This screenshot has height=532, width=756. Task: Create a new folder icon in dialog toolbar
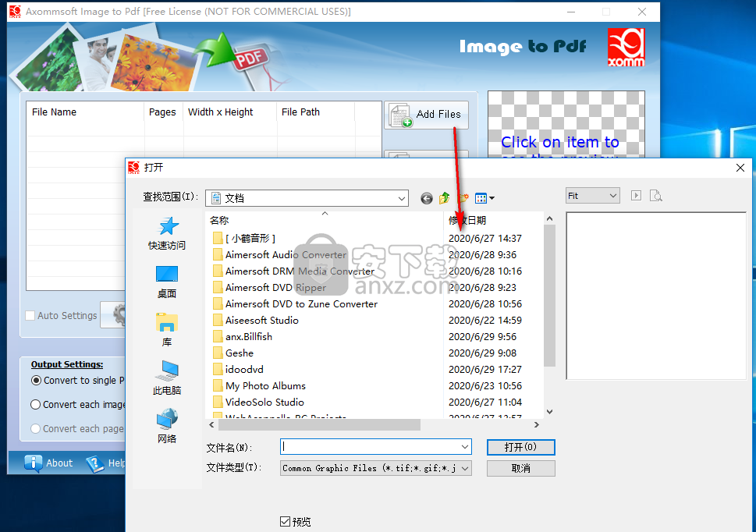463,198
